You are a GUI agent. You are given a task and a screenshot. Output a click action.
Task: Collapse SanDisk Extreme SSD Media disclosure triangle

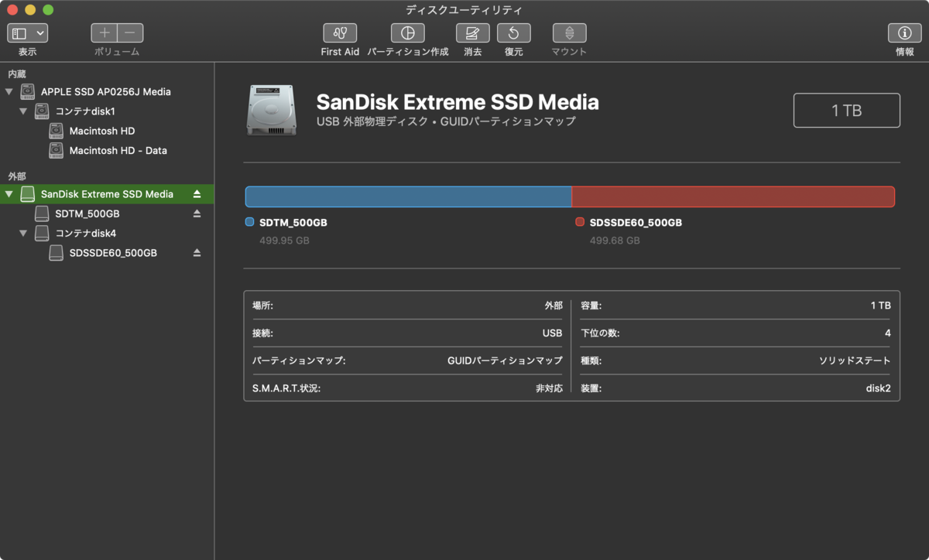pyautogui.click(x=9, y=194)
